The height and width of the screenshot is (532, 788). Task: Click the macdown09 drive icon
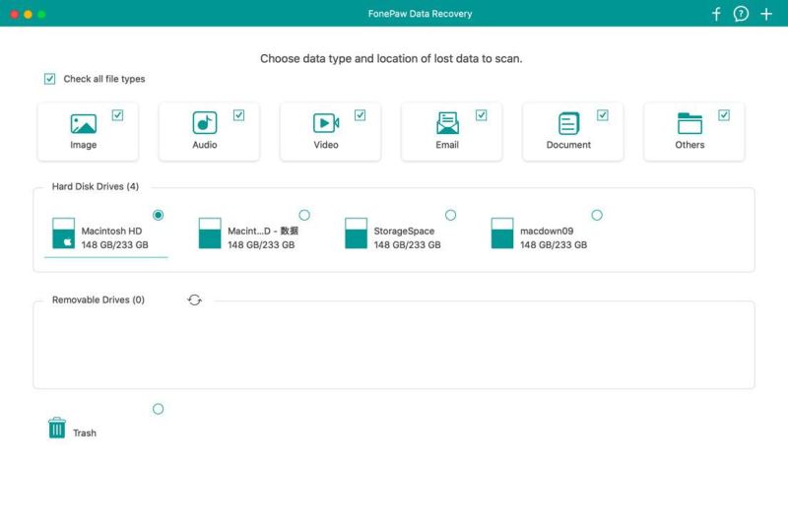click(502, 233)
